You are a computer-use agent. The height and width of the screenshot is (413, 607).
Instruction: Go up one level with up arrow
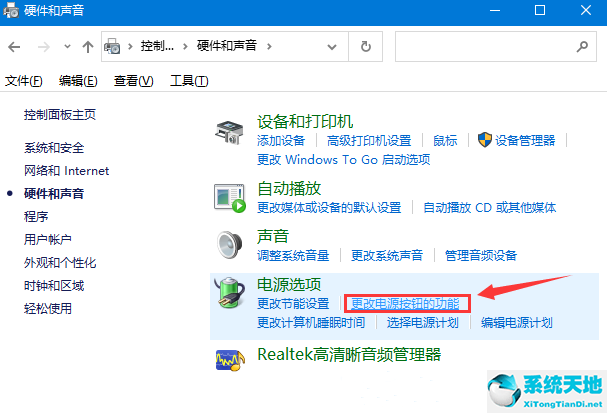(88, 47)
